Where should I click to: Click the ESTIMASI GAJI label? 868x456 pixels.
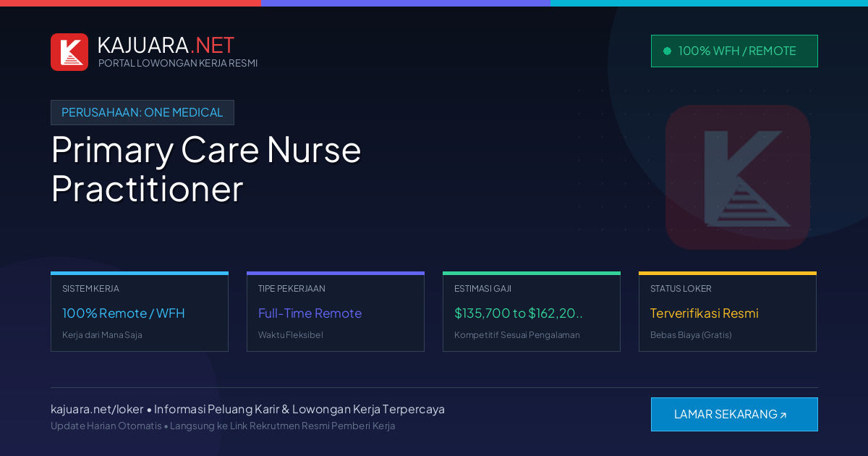coord(482,288)
